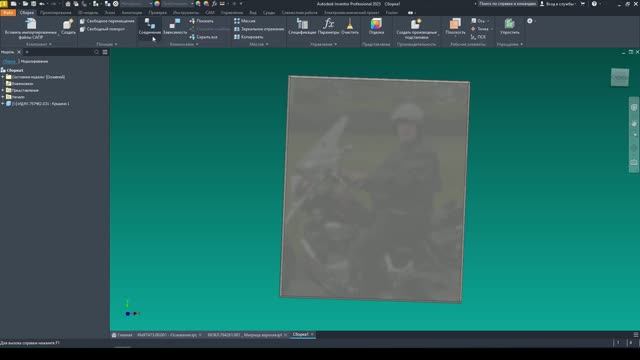640x360 pixels.
Task: Select the Массив pattern tool
Action: pos(245,21)
